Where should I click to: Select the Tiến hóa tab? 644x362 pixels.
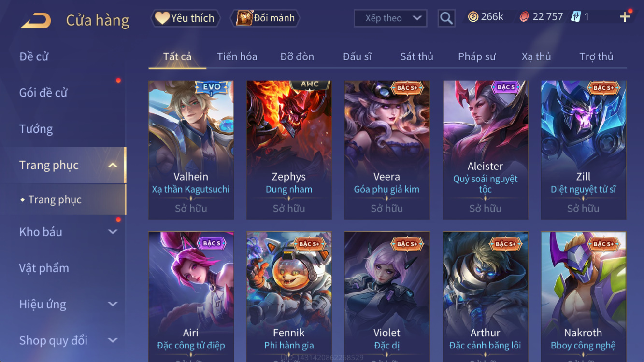tap(237, 56)
